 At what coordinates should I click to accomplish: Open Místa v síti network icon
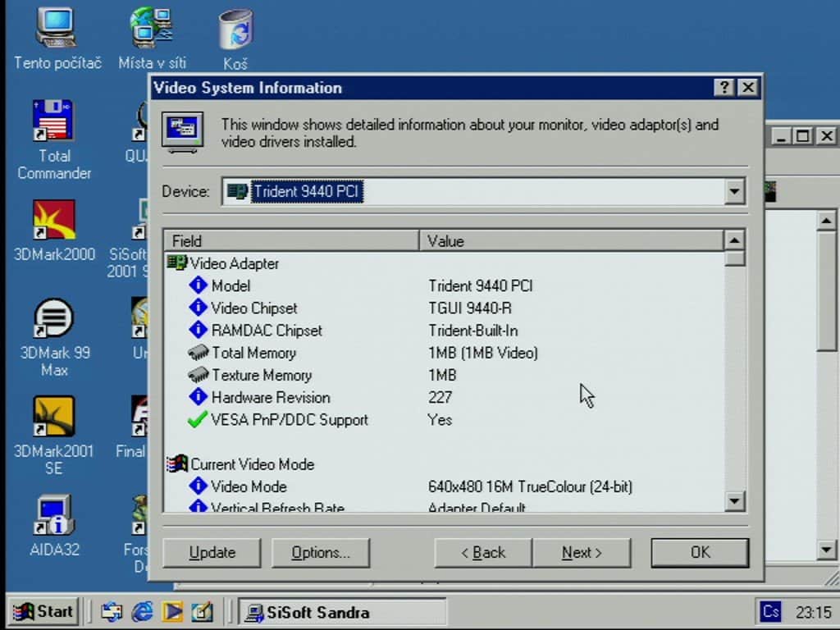pyautogui.click(x=152, y=39)
